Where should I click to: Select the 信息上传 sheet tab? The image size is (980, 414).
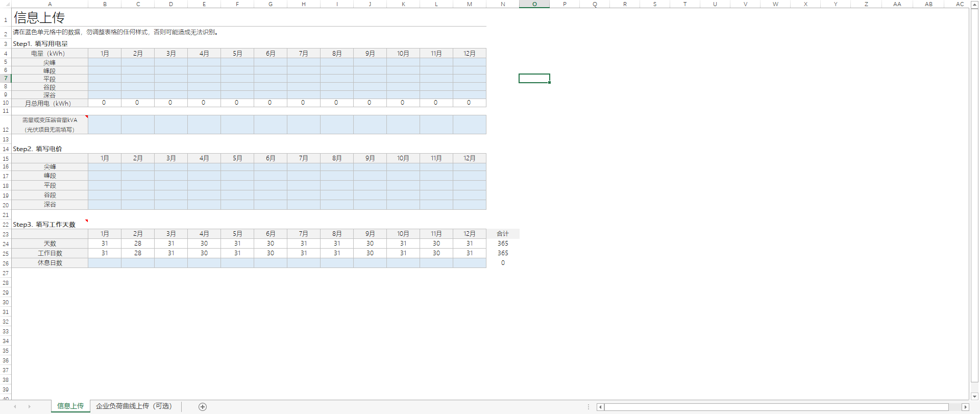[70, 406]
